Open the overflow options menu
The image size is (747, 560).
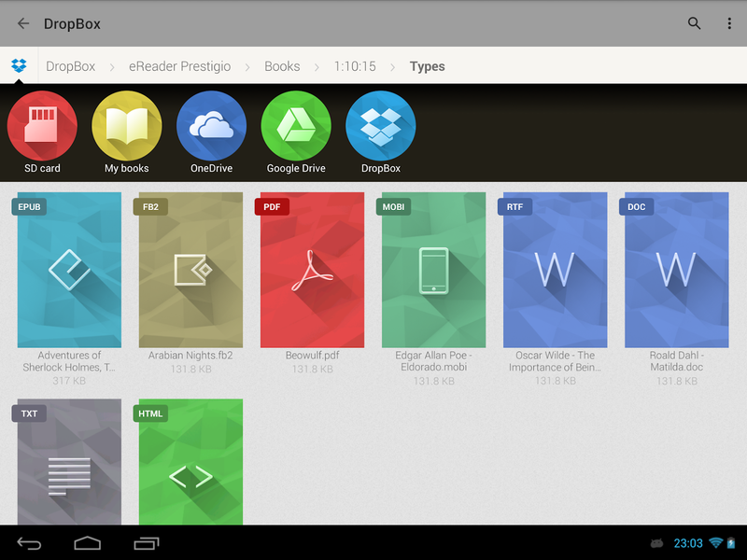[x=729, y=24]
